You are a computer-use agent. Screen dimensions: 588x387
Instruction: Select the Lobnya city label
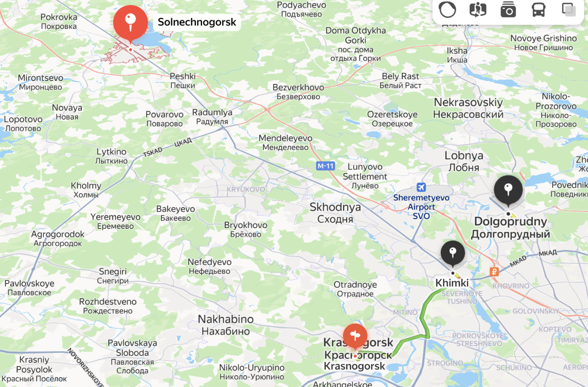click(464, 161)
